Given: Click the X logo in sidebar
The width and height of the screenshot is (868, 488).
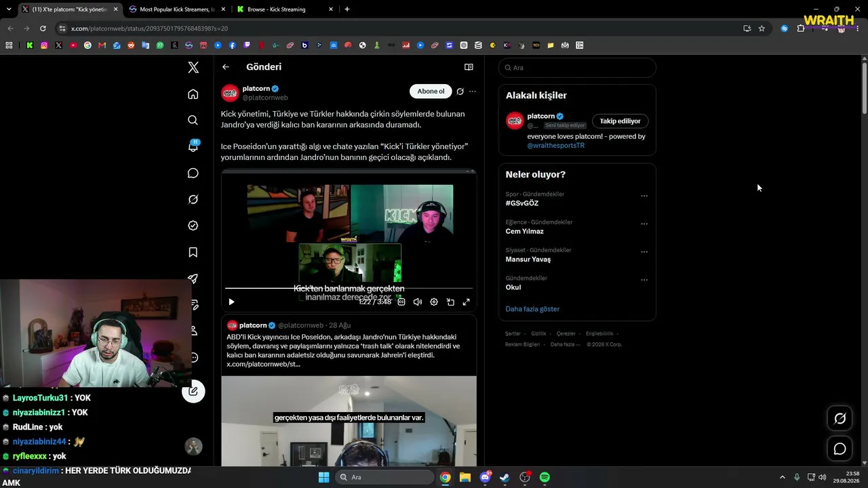Looking at the screenshot, I should pos(193,67).
